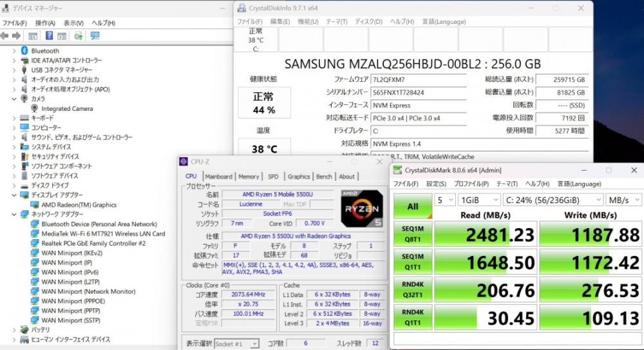Click the 2481.23 sequential read result
The height and width of the screenshot is (350, 644).
point(486,235)
